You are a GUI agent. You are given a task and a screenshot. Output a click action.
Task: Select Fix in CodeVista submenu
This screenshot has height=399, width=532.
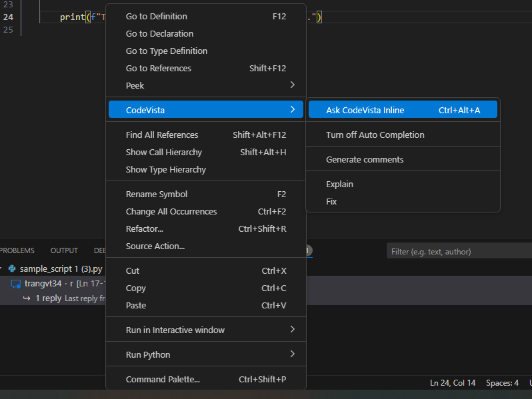tap(403, 202)
